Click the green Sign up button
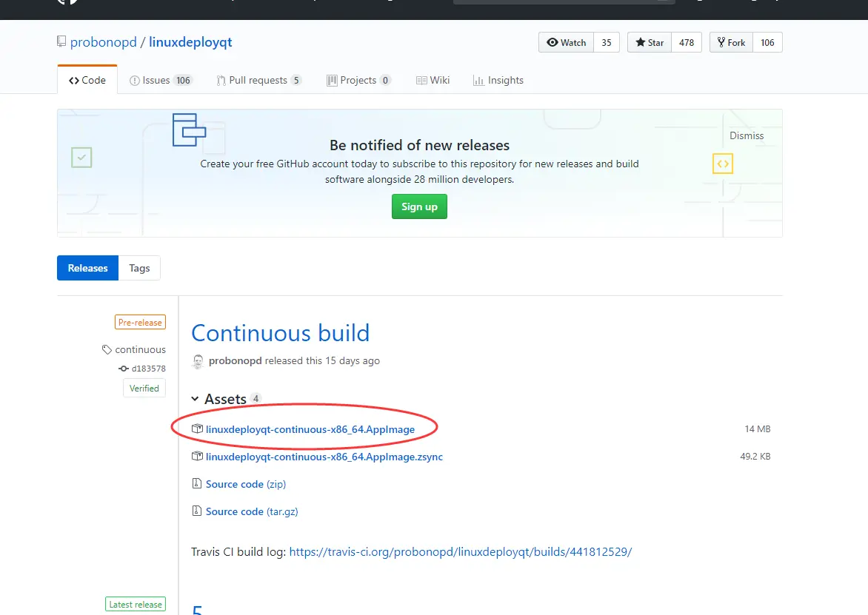Viewport: 868px width, 615px height. (x=419, y=206)
